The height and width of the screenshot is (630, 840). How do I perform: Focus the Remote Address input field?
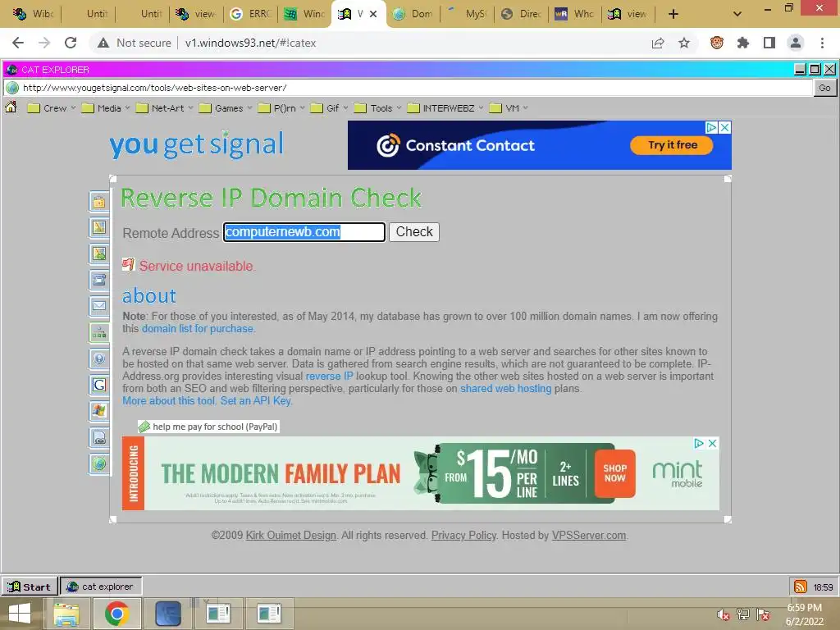pyautogui.click(x=304, y=232)
